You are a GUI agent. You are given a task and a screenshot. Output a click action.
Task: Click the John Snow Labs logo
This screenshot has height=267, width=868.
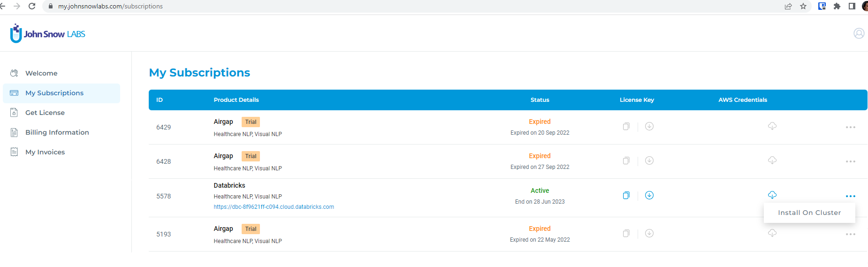[47, 33]
